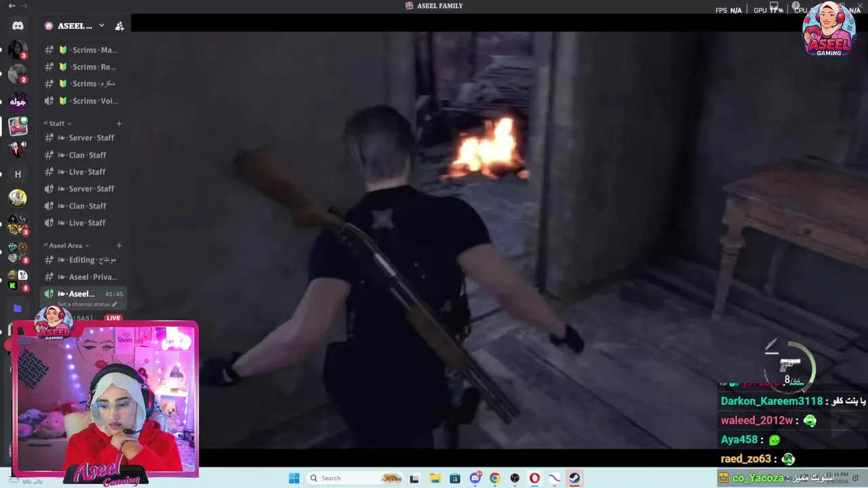Open the Scrims Re... text channel

point(81,66)
